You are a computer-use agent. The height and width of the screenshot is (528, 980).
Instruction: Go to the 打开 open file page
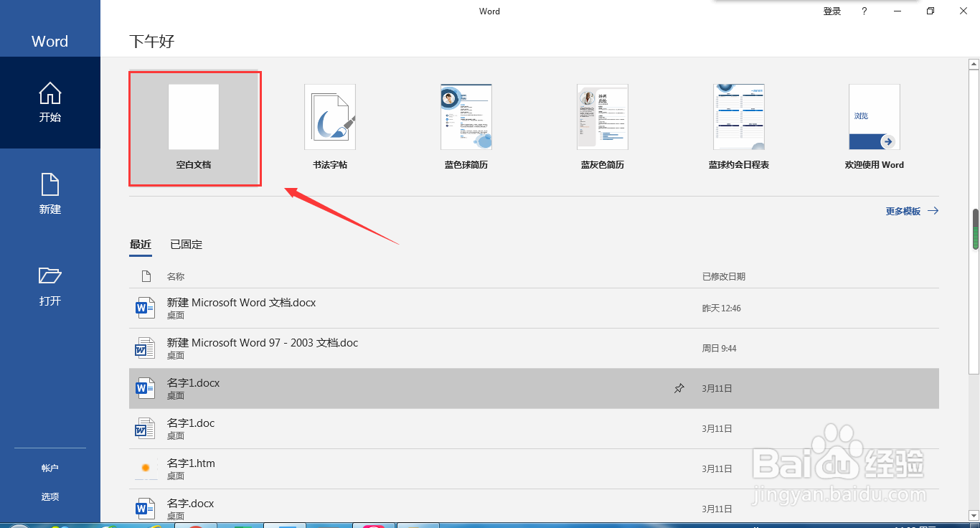(x=50, y=286)
